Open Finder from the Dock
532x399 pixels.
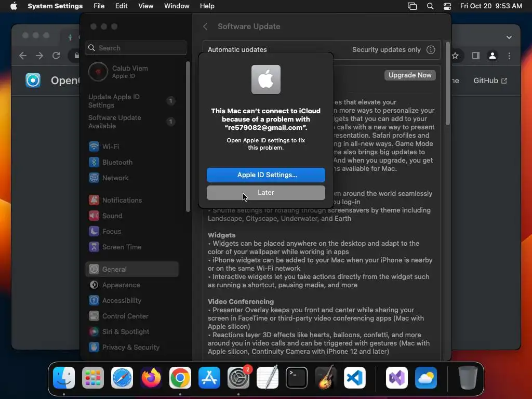pyautogui.click(x=64, y=378)
